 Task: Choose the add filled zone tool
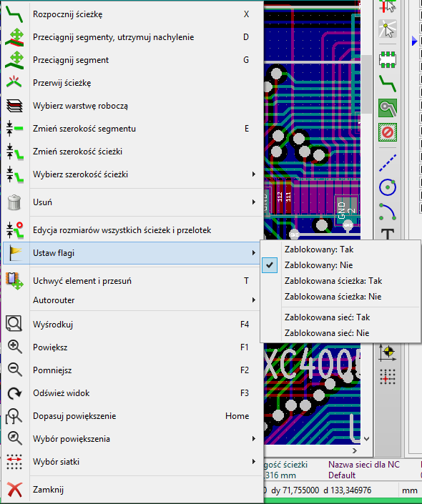tap(387, 108)
